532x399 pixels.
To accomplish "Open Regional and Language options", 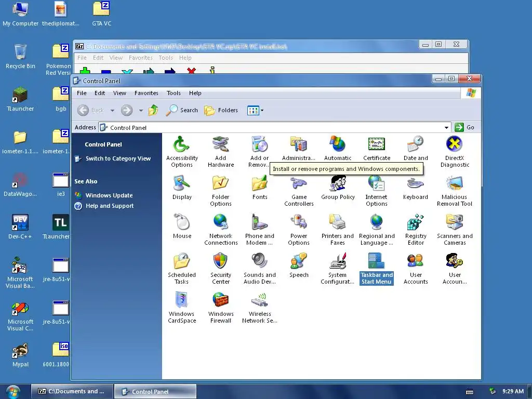I will (377, 230).
